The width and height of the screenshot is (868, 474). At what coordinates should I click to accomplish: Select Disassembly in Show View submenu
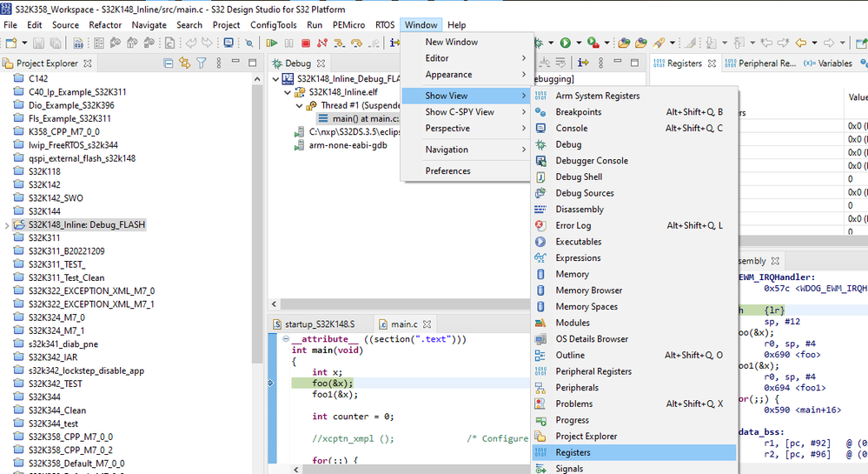[x=634, y=209]
